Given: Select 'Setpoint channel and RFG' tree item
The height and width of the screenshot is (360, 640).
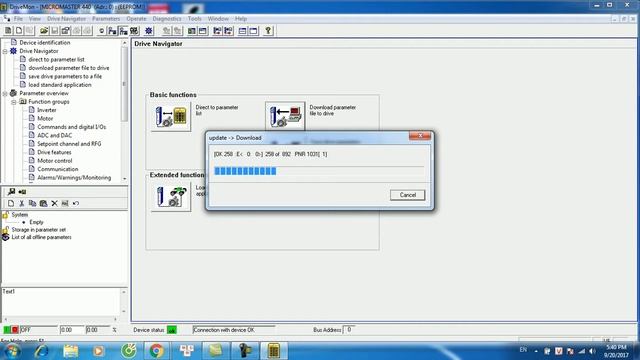Looking at the screenshot, I should pyautogui.click(x=69, y=144).
